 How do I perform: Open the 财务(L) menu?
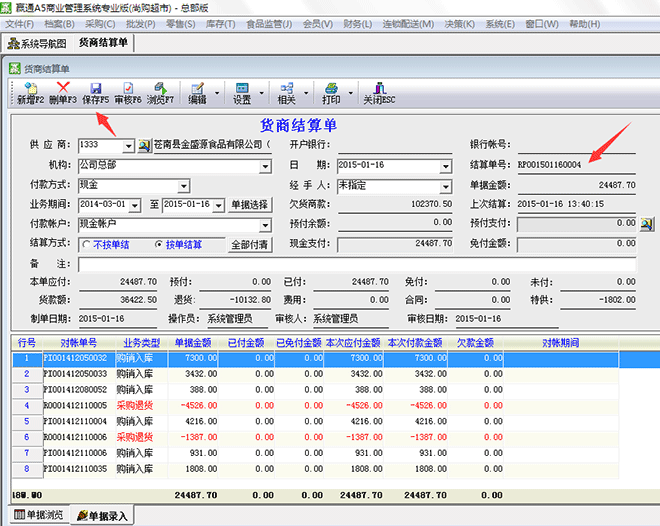358,24
